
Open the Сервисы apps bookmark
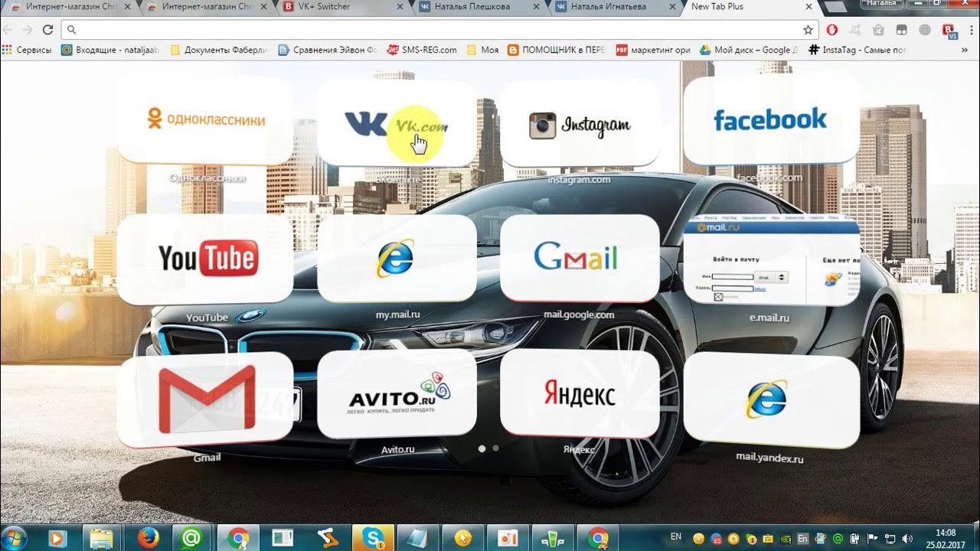click(x=27, y=50)
